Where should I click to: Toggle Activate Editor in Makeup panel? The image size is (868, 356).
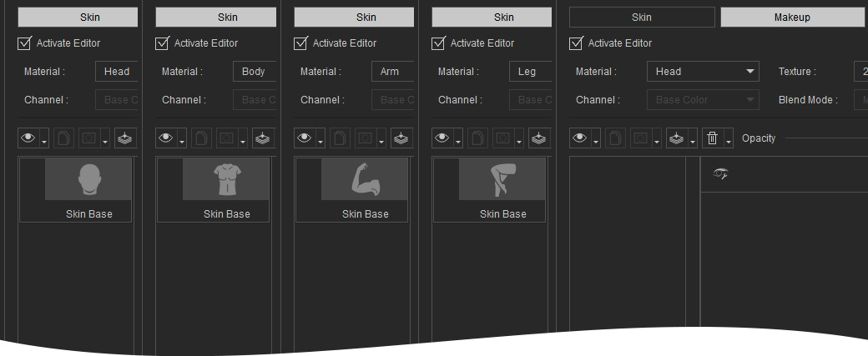pos(576,43)
